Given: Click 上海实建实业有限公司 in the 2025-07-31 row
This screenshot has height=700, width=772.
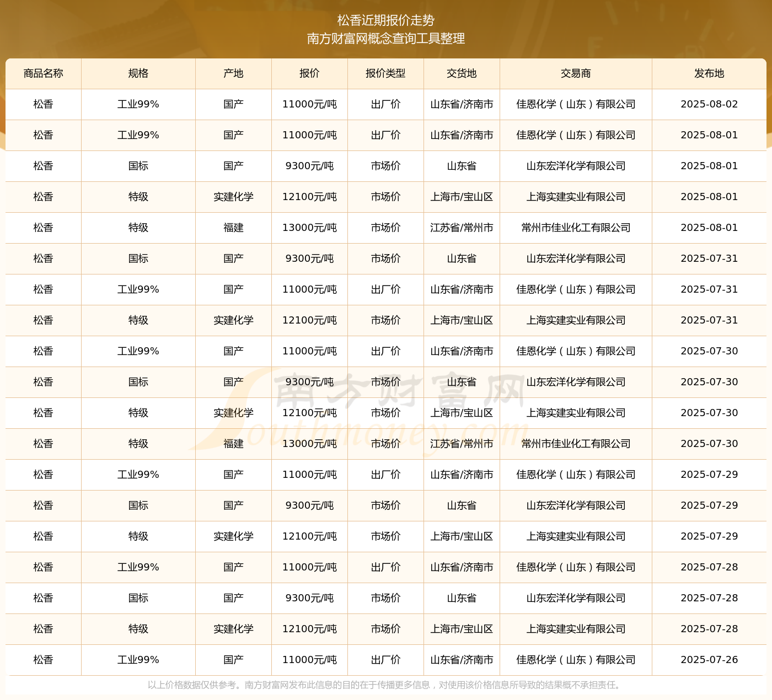Looking at the screenshot, I should (576, 320).
